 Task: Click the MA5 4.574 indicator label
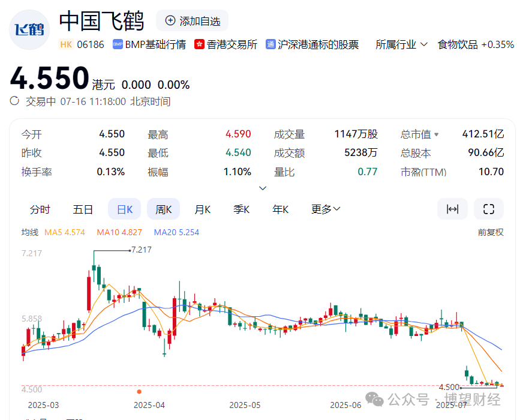tap(65, 232)
